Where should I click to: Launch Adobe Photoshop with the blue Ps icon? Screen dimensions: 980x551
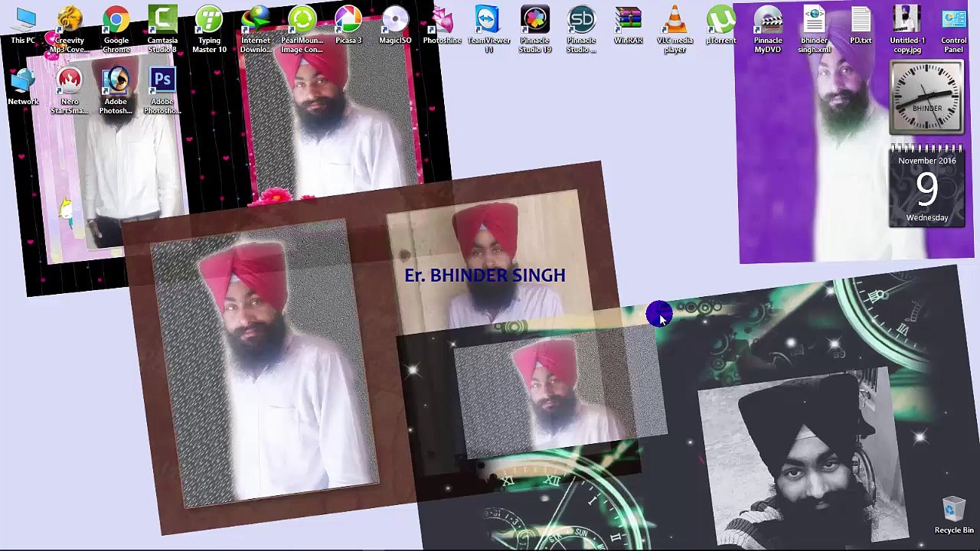162,91
